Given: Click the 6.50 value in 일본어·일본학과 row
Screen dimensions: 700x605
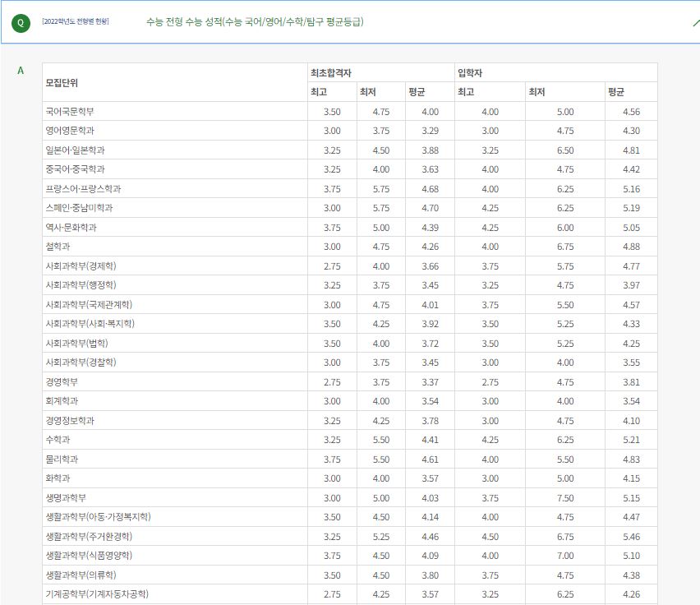Looking at the screenshot, I should (x=565, y=150).
